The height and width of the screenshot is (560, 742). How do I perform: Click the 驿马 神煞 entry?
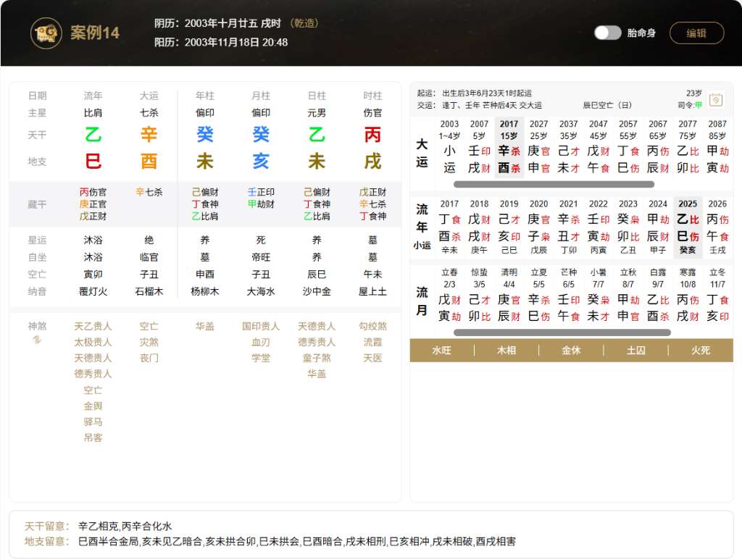click(x=93, y=422)
